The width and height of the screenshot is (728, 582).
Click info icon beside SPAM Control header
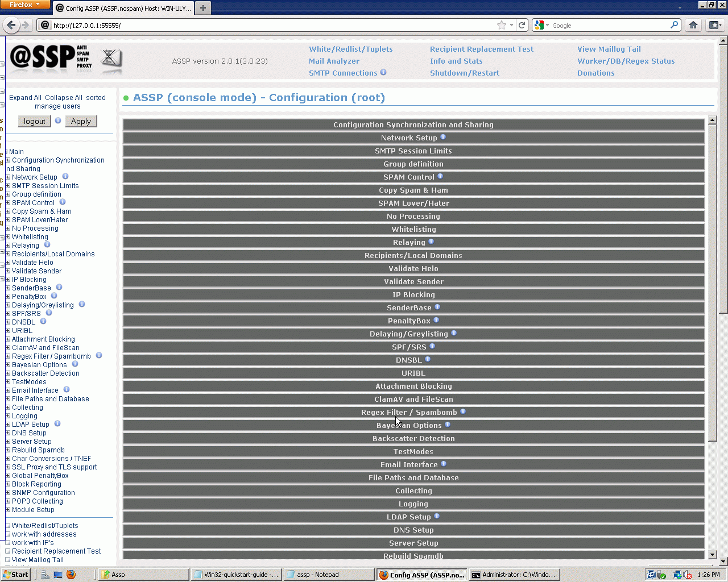440,176
